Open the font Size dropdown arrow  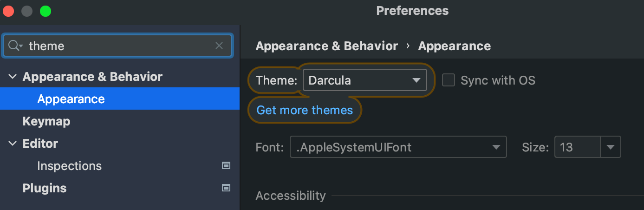coord(611,148)
